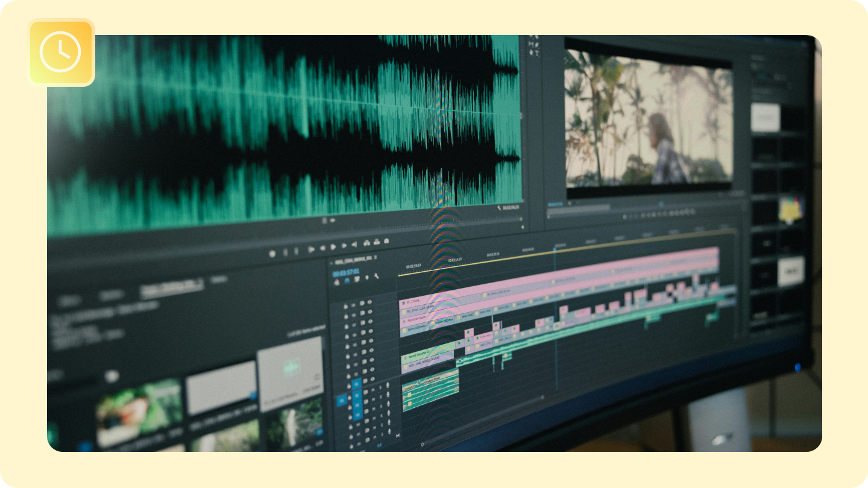Click the Add Marker icon in source monitor
Screen dimensions: 868x488
[272, 254]
